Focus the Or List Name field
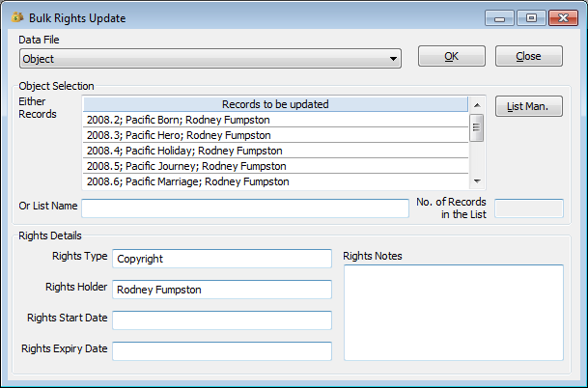Viewport: 588px width, 388px height. (245, 208)
